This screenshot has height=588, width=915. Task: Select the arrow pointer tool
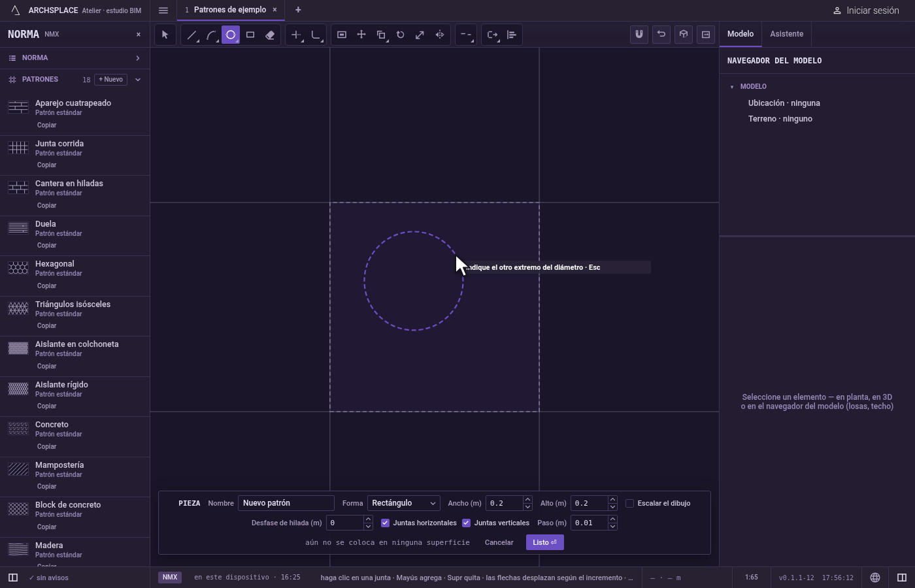pos(165,35)
